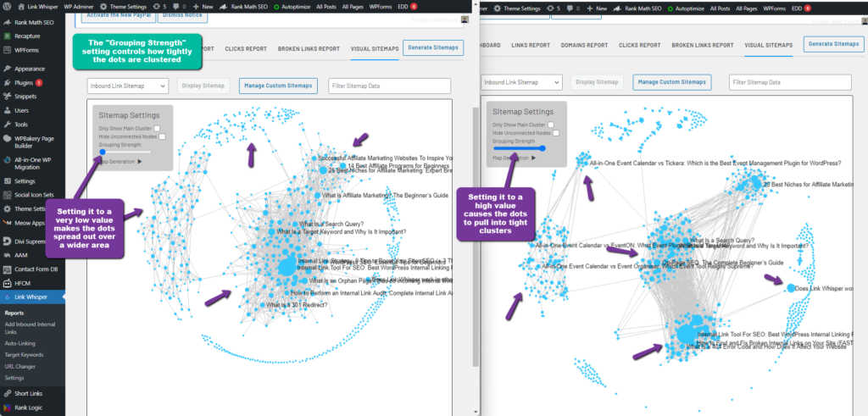Open the Tools sidebar menu
The width and height of the screenshot is (868, 416).
[x=20, y=125]
